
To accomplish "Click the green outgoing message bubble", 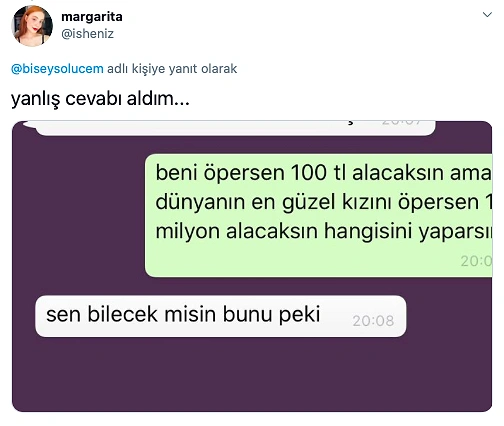I will pos(319,216).
